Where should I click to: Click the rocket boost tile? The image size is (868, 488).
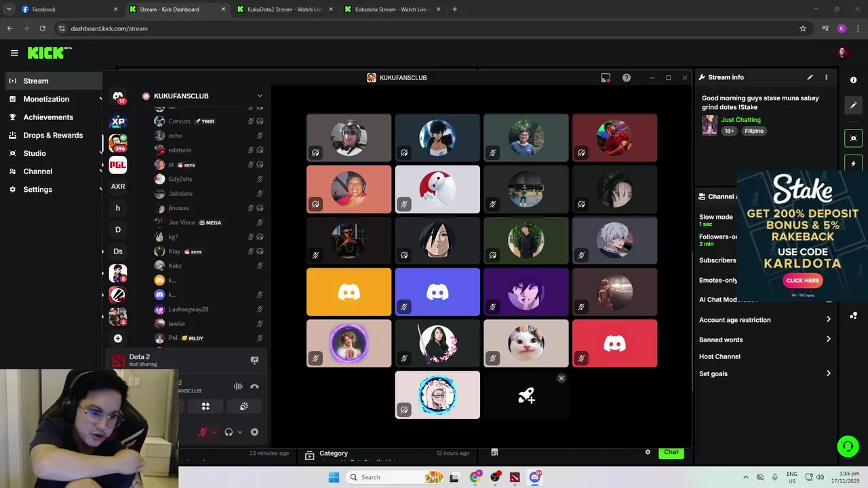pyautogui.click(x=526, y=395)
